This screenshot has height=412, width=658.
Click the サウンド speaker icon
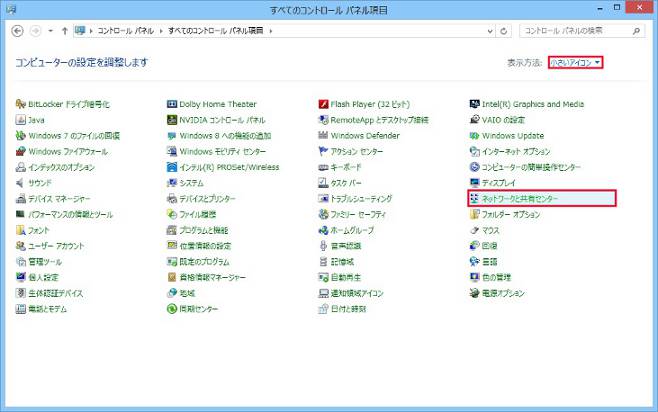21,183
